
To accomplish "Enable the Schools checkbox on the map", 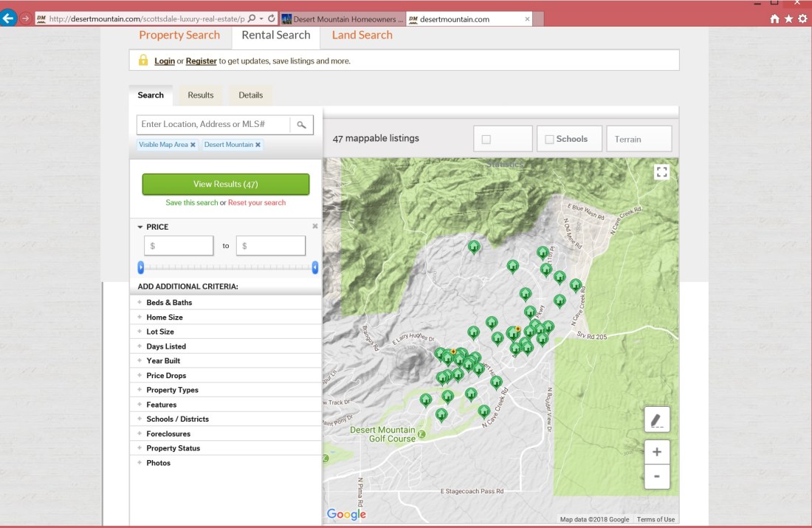I will pos(549,139).
